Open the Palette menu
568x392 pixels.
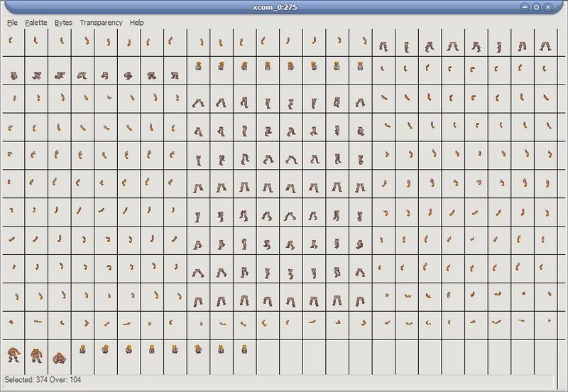[x=36, y=23]
